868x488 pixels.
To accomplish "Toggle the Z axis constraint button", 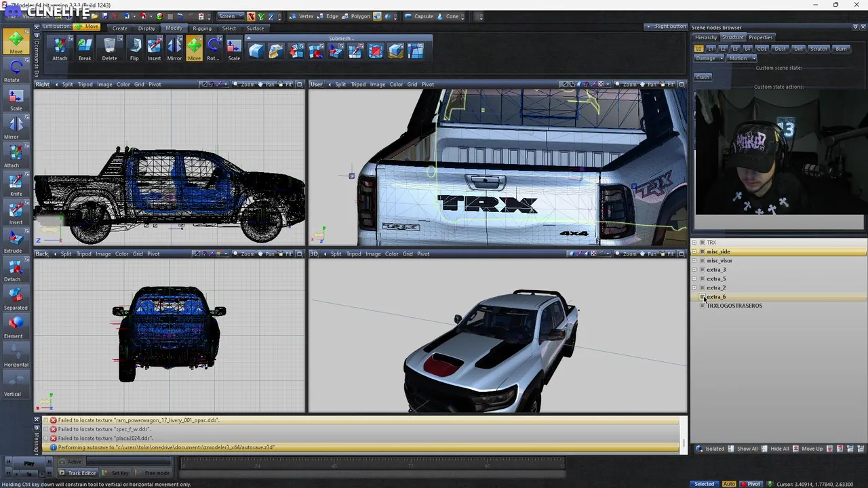I will [x=270, y=16].
